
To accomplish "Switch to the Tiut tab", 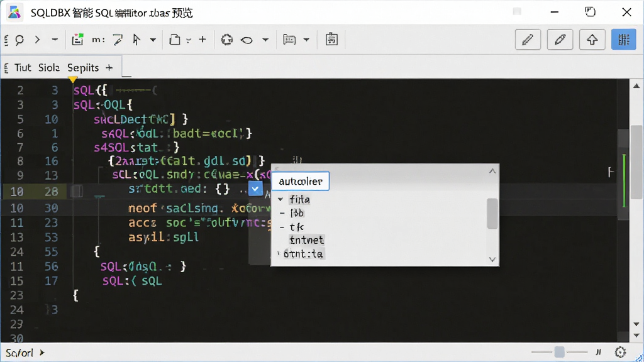I will pyautogui.click(x=23, y=68).
